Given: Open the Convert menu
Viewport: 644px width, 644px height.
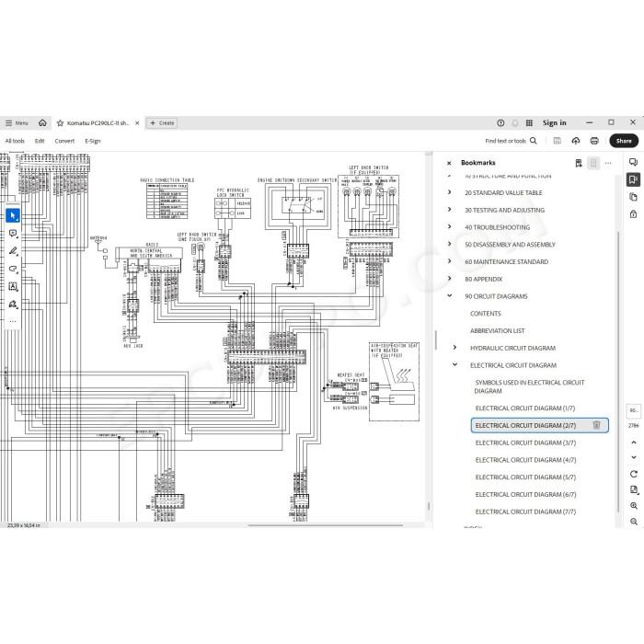Looking at the screenshot, I should (64, 141).
